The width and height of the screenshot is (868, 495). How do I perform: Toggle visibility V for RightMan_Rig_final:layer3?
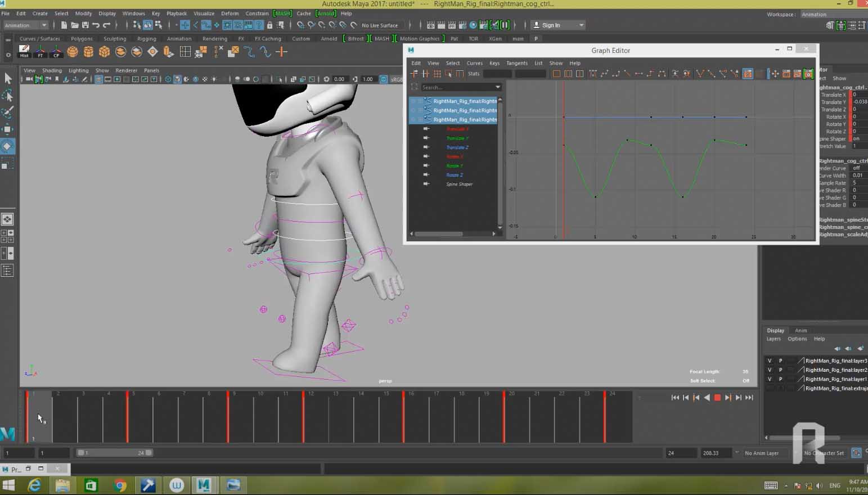[770, 361]
